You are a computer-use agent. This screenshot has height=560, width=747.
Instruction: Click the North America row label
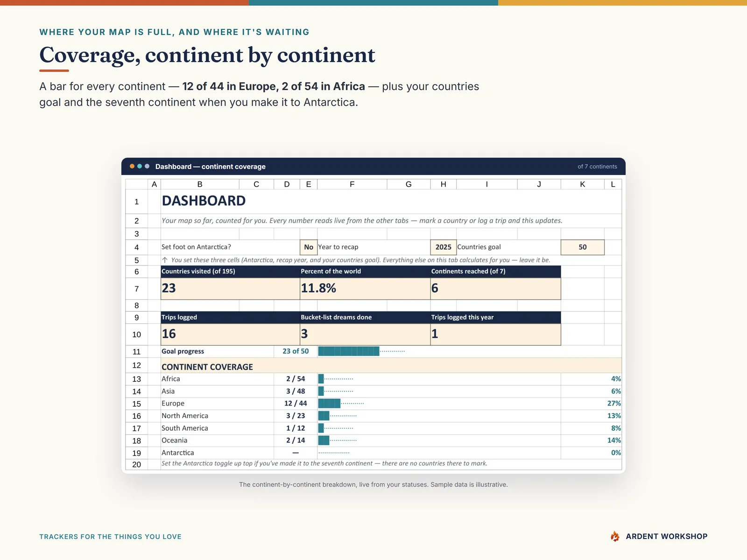click(185, 416)
